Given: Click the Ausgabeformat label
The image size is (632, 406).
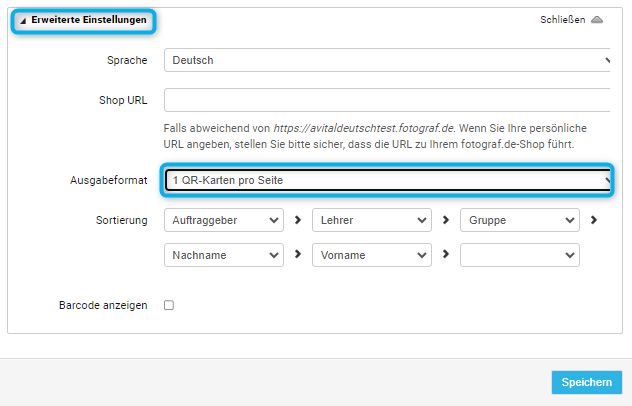Looking at the screenshot, I should [109, 180].
